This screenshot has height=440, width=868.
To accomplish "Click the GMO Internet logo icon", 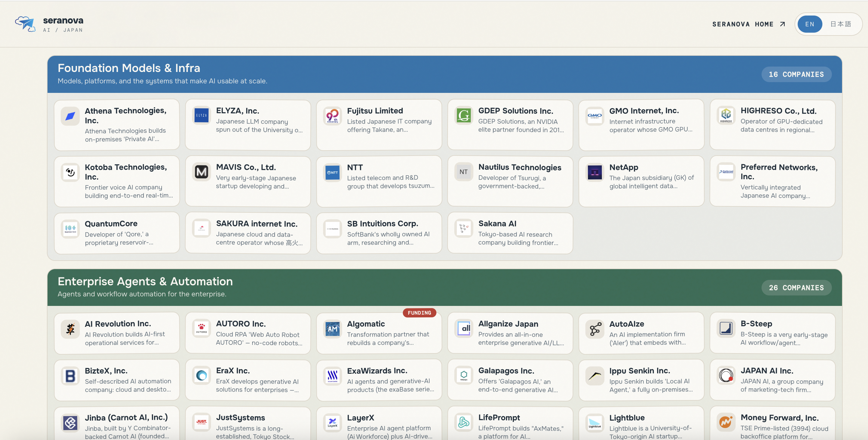I will pyautogui.click(x=595, y=116).
